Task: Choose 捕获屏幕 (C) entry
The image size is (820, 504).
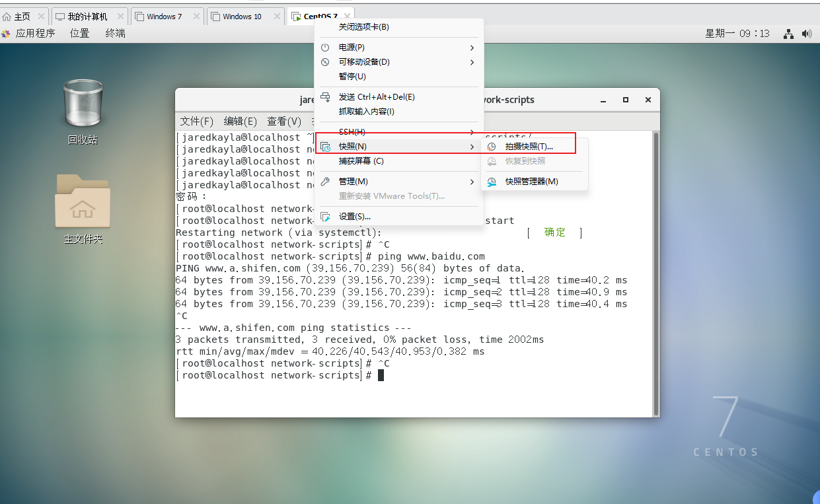Action: click(399, 161)
